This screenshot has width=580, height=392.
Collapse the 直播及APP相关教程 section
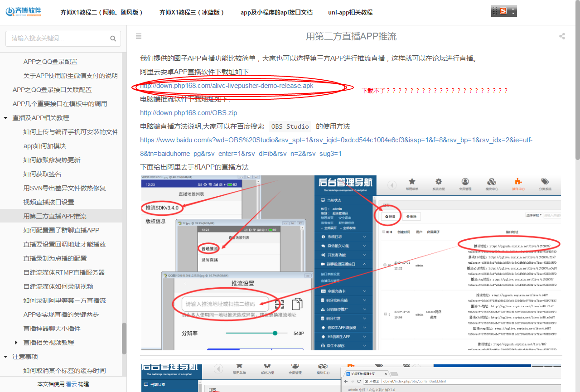coord(5,118)
